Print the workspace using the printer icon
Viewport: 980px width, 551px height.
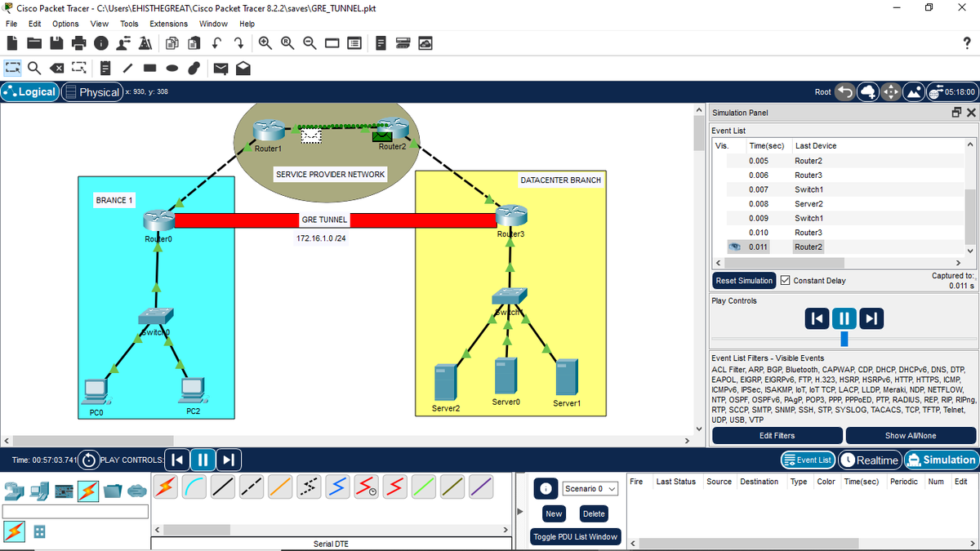(79, 43)
